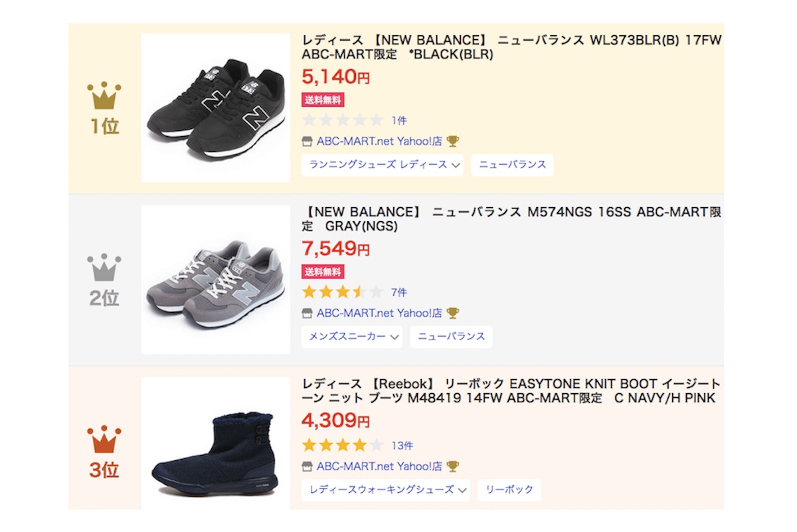Click the first star of the WL373BLR rating

pyautogui.click(x=310, y=119)
